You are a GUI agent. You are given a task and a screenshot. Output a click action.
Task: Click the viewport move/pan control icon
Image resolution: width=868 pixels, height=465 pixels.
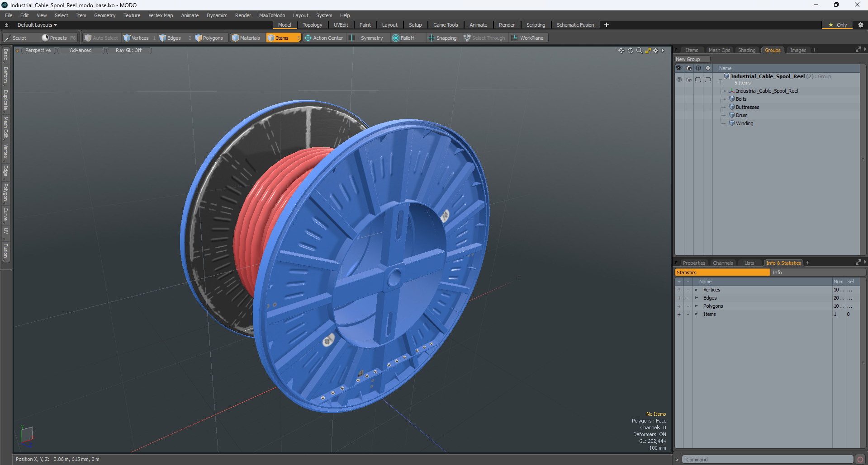(621, 51)
